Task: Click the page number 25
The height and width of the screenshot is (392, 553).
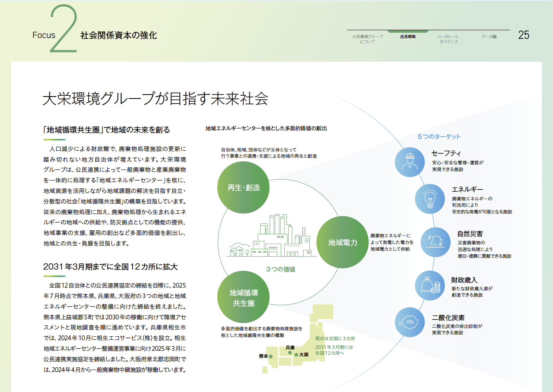Action: coord(524,35)
